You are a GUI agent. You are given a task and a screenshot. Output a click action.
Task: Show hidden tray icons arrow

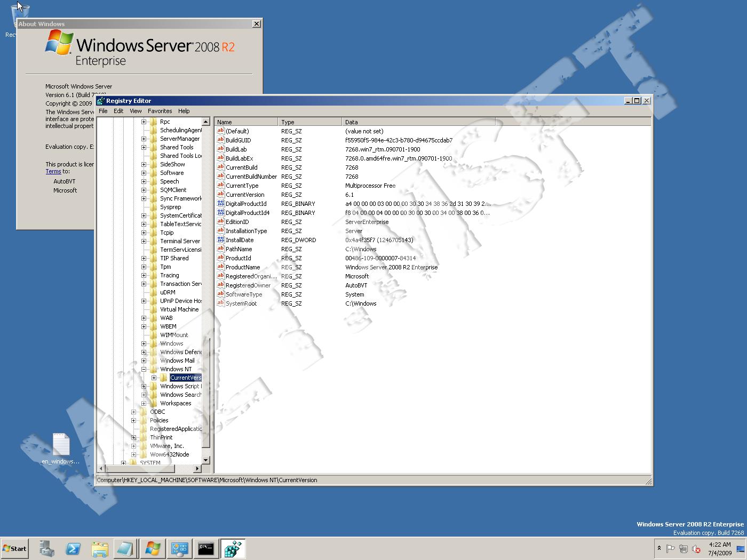(x=659, y=548)
